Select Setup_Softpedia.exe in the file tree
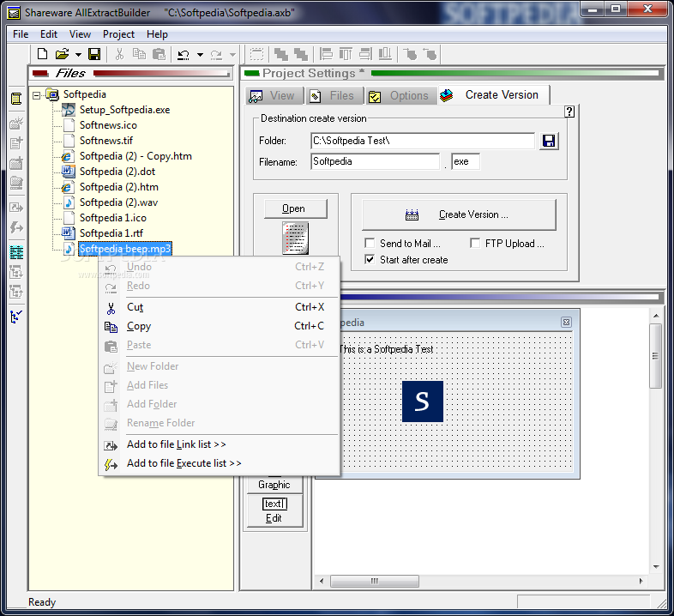 click(124, 110)
